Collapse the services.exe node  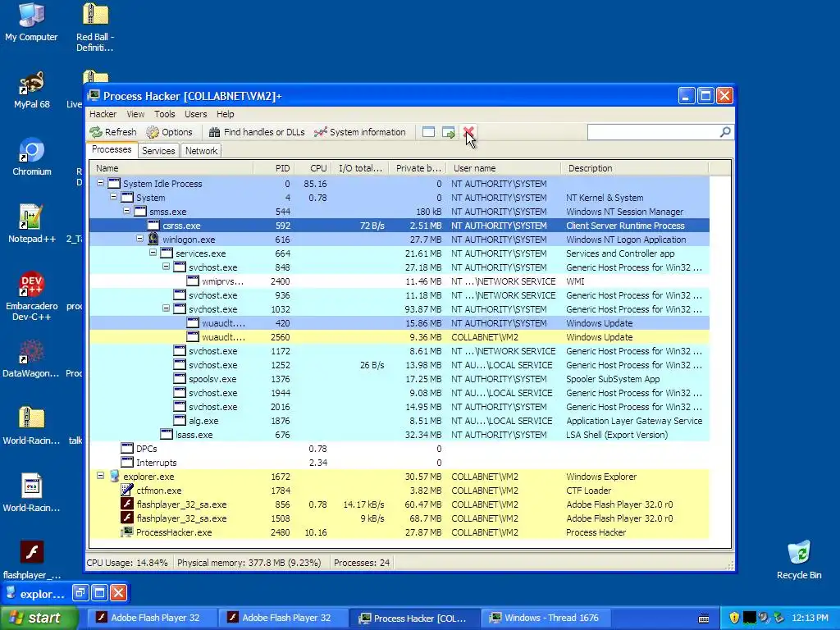[x=153, y=253]
